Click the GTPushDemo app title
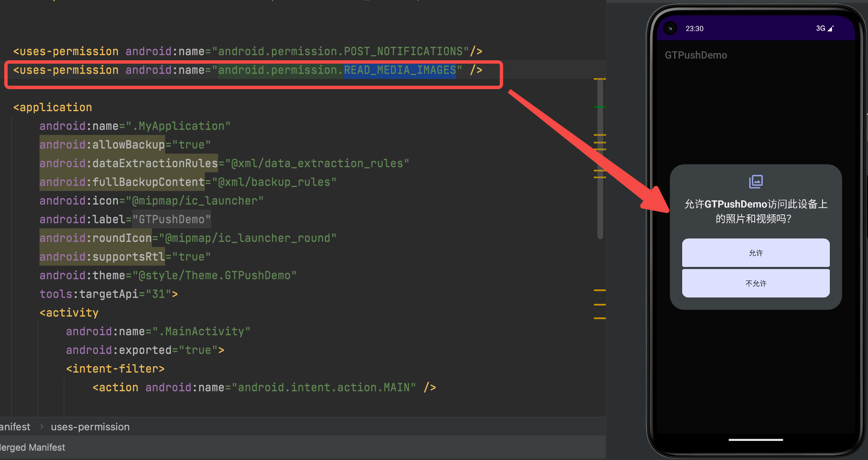 [696, 55]
